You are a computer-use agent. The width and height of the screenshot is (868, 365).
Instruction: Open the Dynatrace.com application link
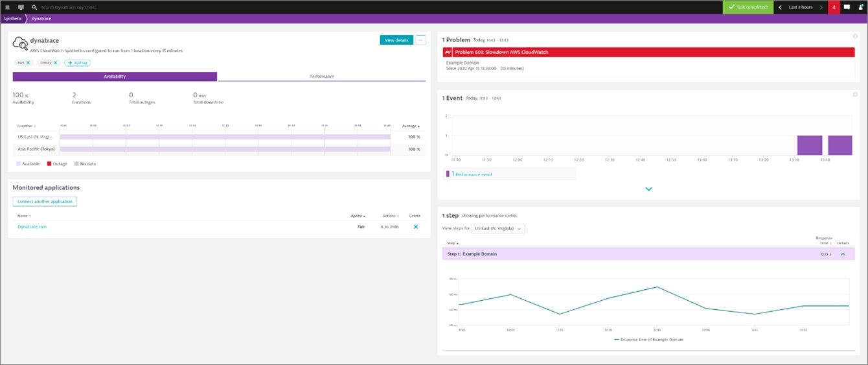pyautogui.click(x=32, y=227)
